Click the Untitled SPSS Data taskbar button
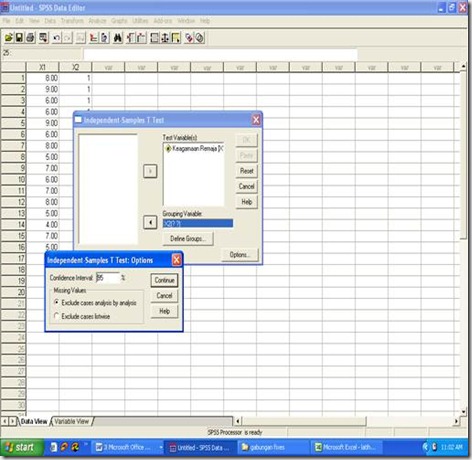 click(x=200, y=447)
